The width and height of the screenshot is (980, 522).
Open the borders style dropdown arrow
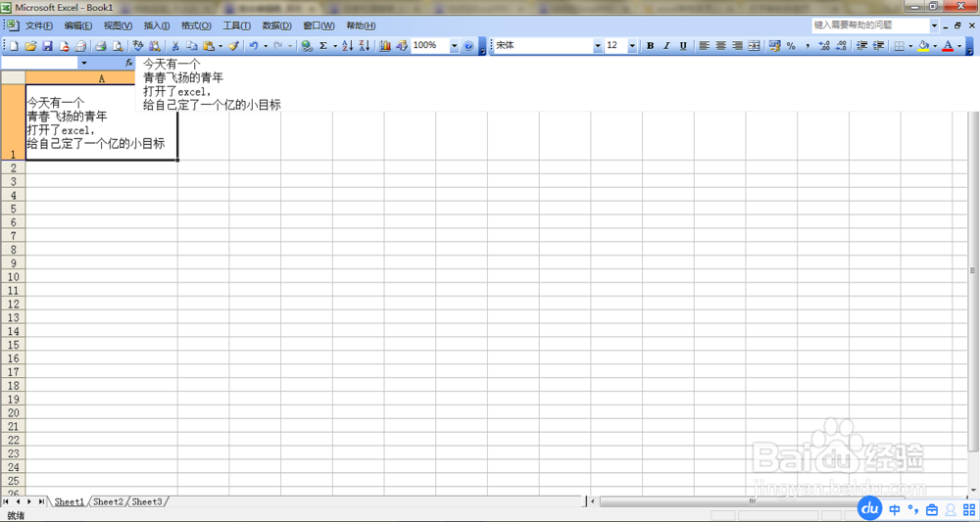coord(910,46)
